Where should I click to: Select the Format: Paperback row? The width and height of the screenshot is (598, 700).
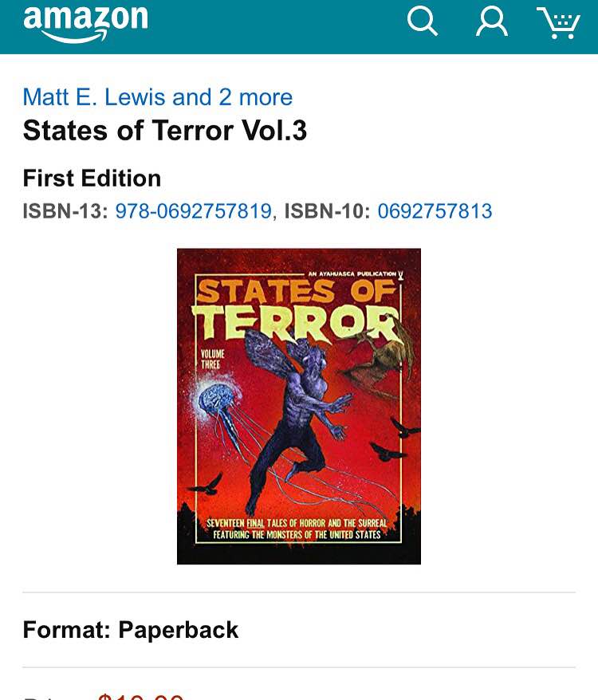(x=299, y=630)
